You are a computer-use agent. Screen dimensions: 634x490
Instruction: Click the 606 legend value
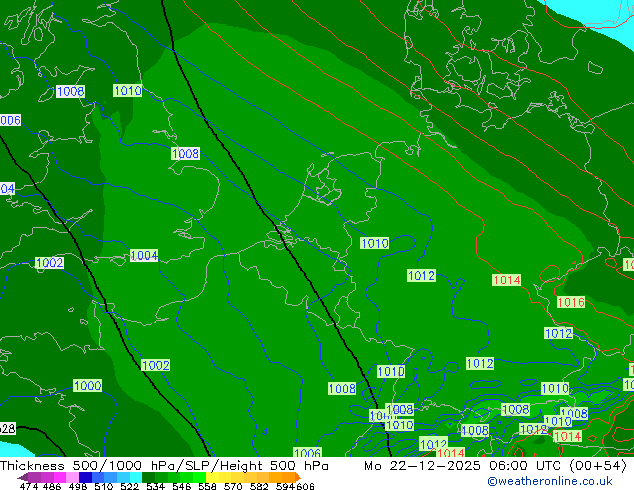(x=305, y=486)
